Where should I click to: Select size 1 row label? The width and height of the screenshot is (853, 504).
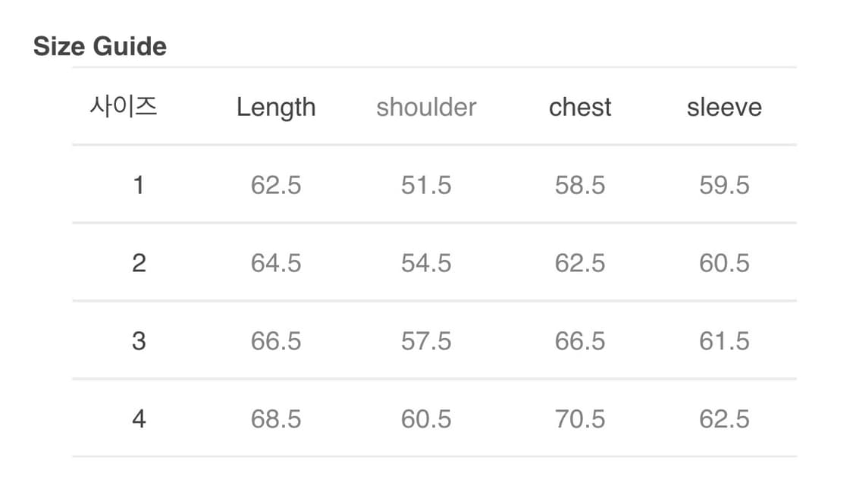(138, 185)
